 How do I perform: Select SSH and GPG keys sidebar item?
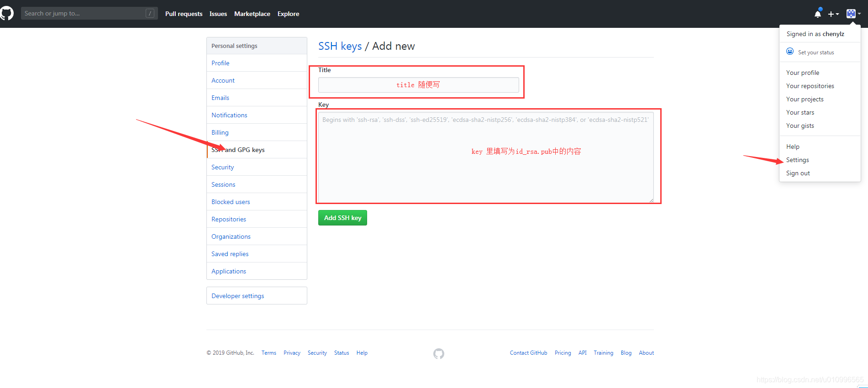point(257,150)
